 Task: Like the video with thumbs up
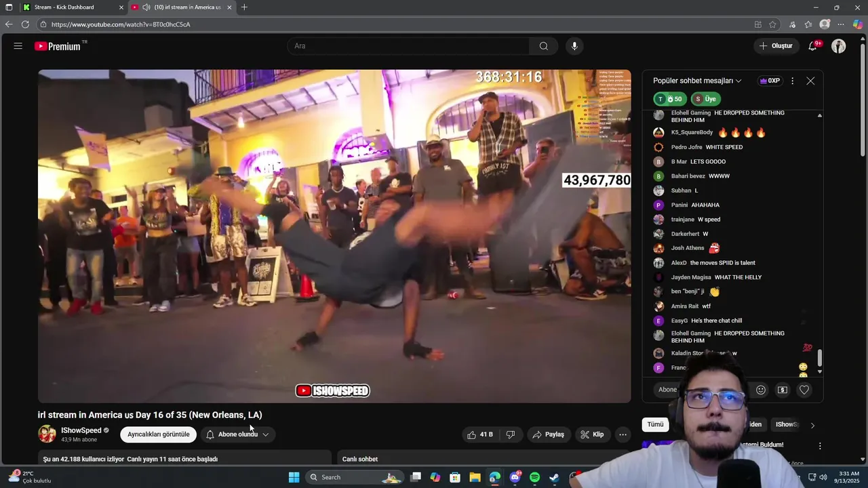point(479,434)
